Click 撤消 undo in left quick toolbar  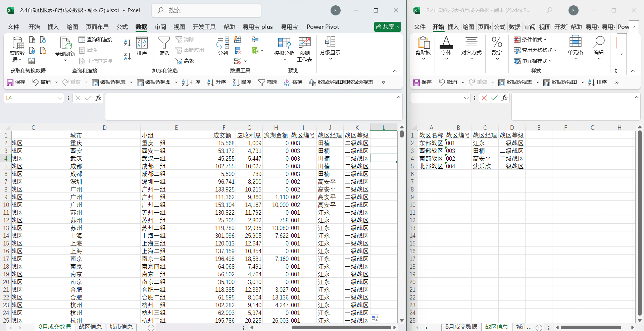pyautogui.click(x=41, y=82)
